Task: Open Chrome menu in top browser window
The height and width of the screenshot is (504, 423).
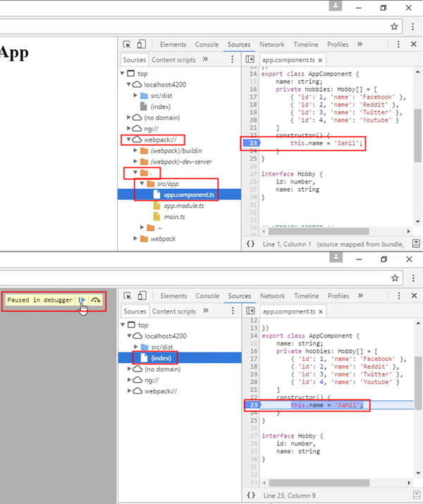Action: point(412,27)
